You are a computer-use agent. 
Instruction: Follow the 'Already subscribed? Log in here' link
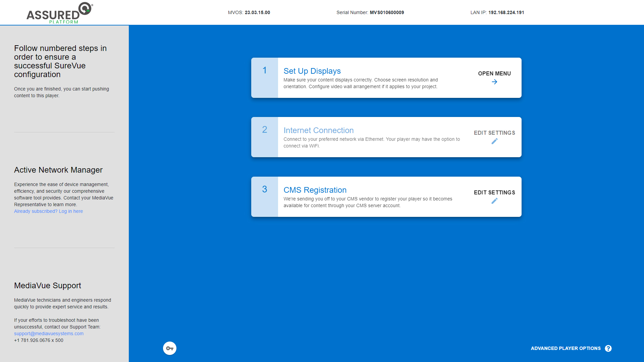pyautogui.click(x=48, y=211)
